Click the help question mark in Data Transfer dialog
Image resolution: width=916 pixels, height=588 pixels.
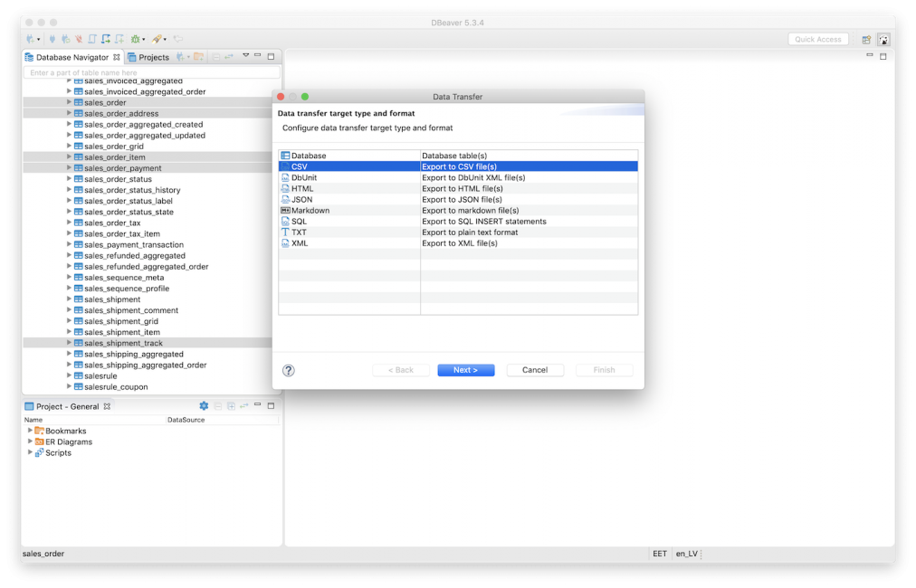[x=288, y=369]
